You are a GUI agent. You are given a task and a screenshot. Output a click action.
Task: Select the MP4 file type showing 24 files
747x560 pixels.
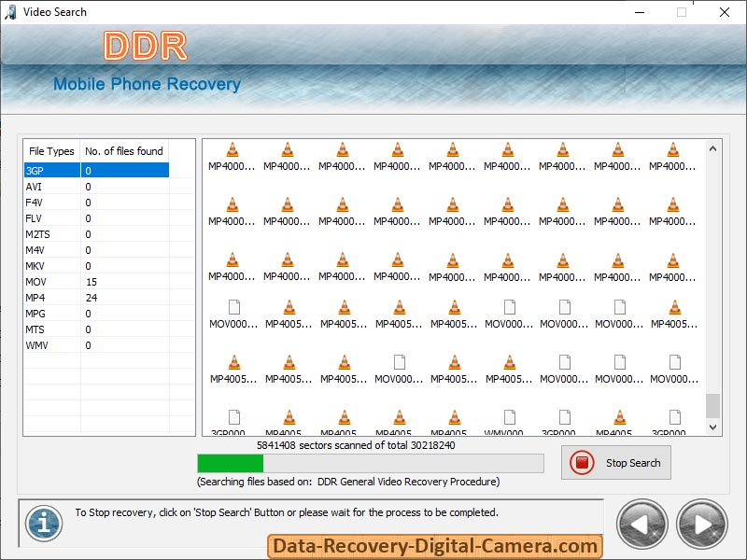[51, 297]
